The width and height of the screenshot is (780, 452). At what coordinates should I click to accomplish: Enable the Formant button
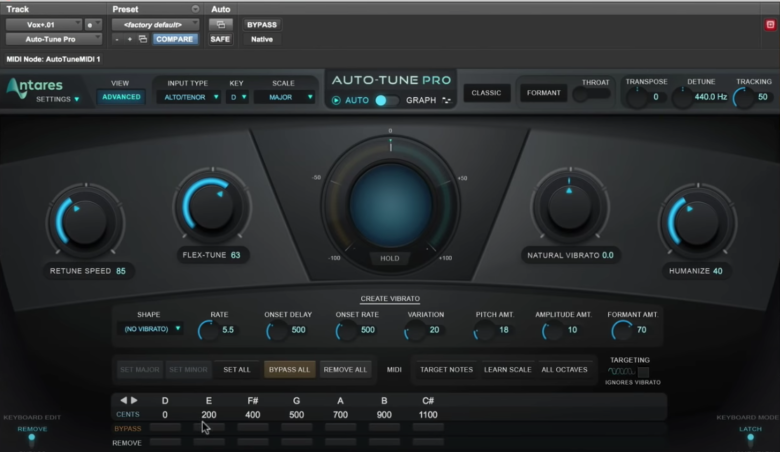click(543, 93)
